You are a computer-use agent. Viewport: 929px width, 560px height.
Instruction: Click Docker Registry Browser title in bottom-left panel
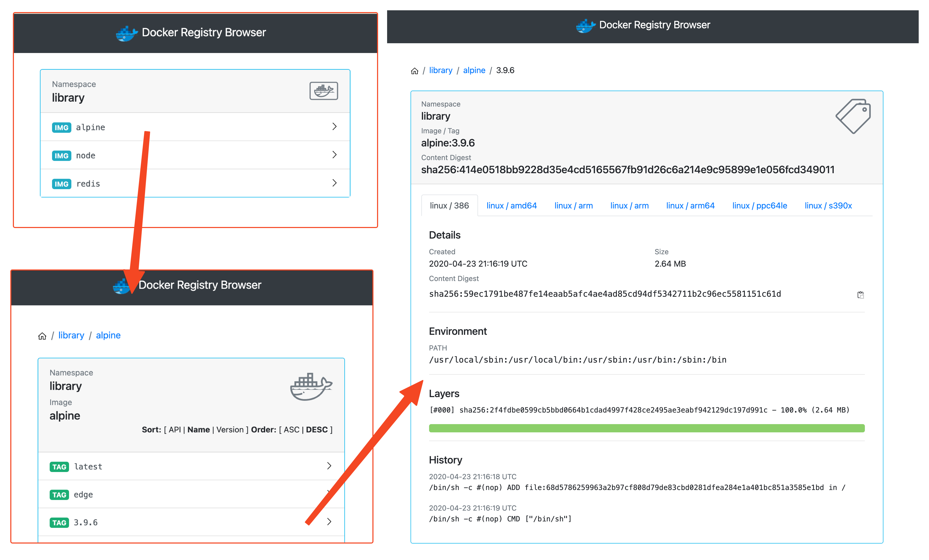pyautogui.click(x=200, y=285)
